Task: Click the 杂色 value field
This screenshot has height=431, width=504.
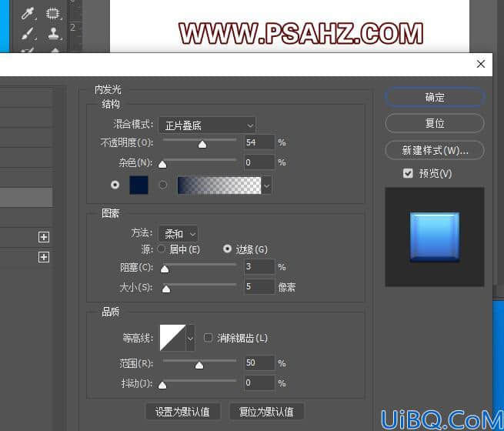Action: (x=259, y=162)
